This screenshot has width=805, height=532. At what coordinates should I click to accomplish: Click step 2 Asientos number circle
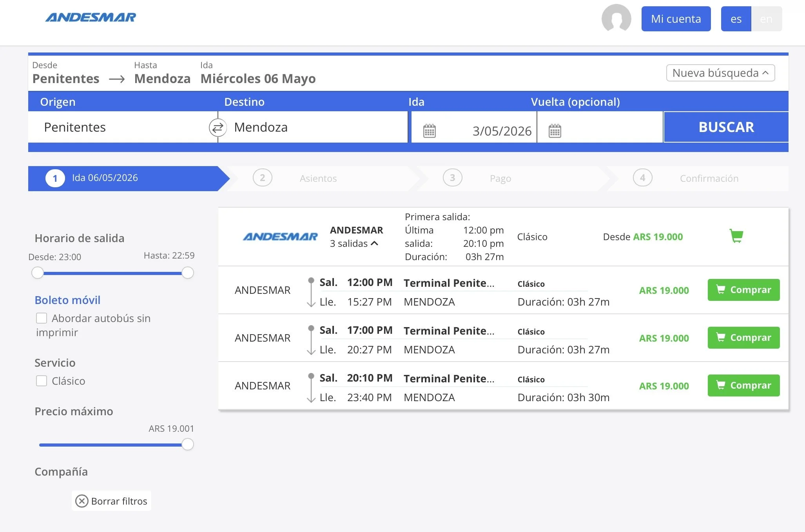[x=263, y=178]
